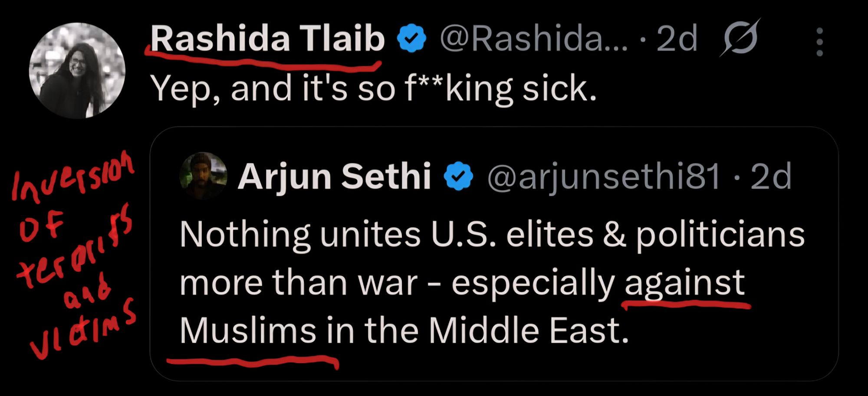The image size is (868, 396).
Task: Click the words "Middle East" in the quoted post
Action: 528,331
